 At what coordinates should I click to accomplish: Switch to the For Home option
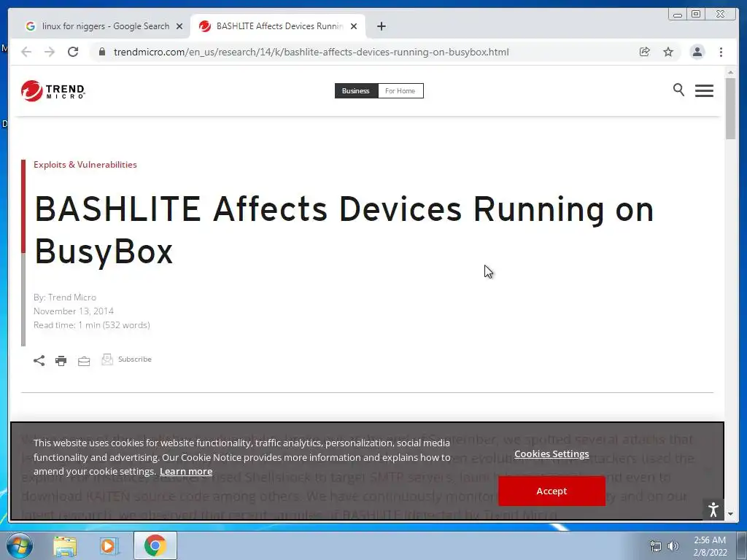click(x=400, y=90)
